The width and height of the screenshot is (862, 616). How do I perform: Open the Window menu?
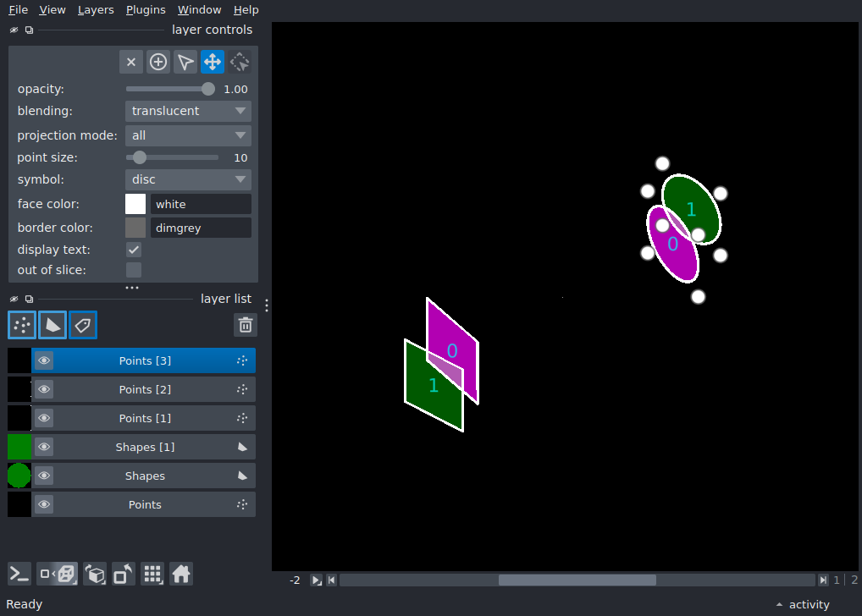pyautogui.click(x=199, y=10)
